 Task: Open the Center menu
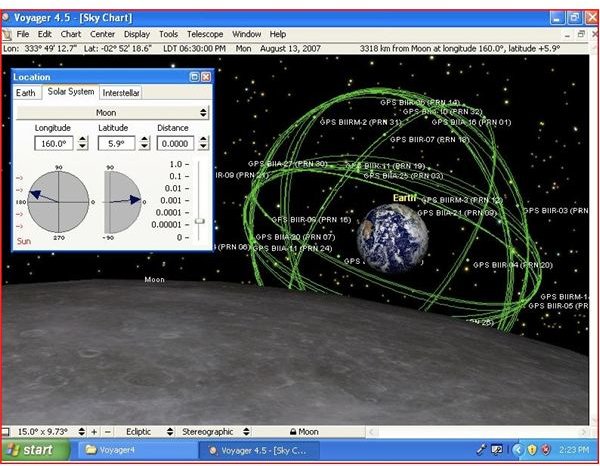102,34
